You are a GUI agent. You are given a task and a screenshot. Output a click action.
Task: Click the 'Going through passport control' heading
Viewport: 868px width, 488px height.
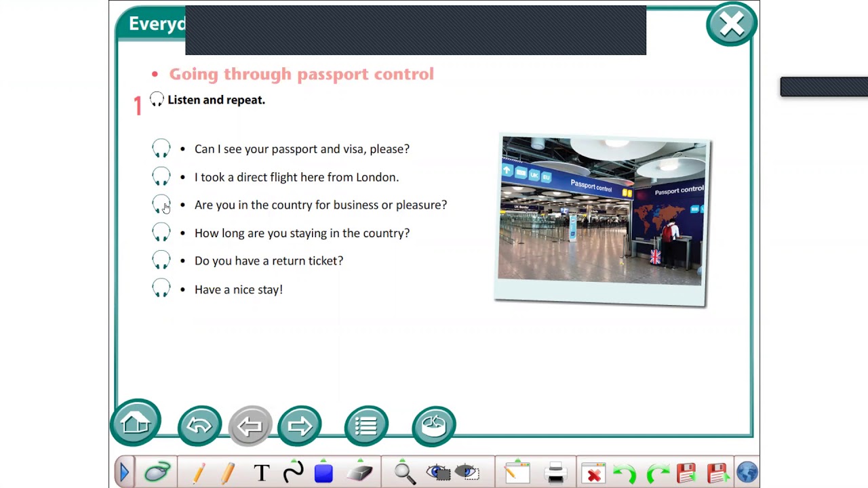[x=301, y=73]
